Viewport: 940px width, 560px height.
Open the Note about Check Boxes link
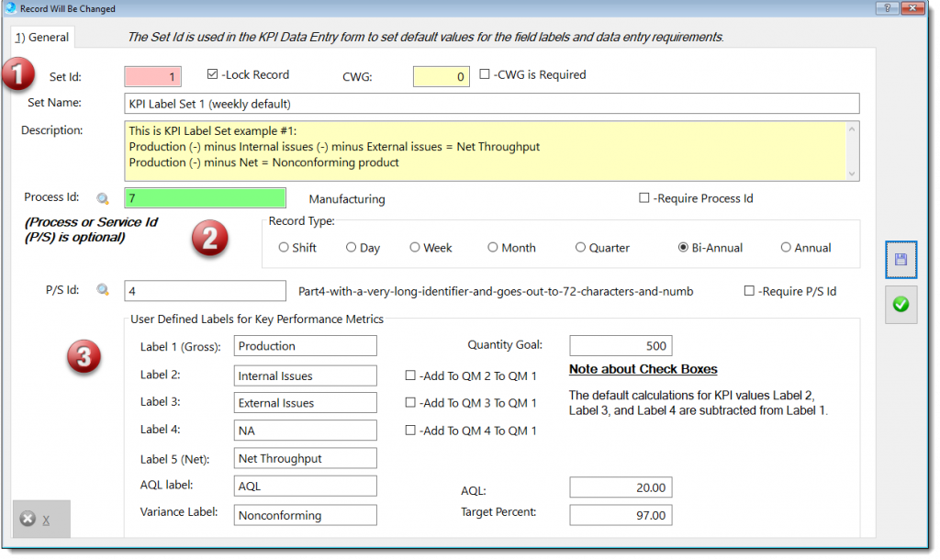(643, 369)
